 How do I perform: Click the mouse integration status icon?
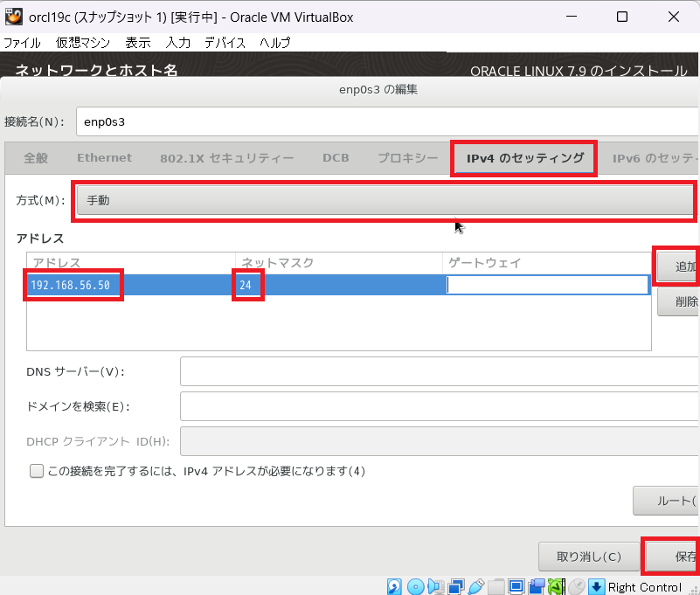tap(577, 586)
